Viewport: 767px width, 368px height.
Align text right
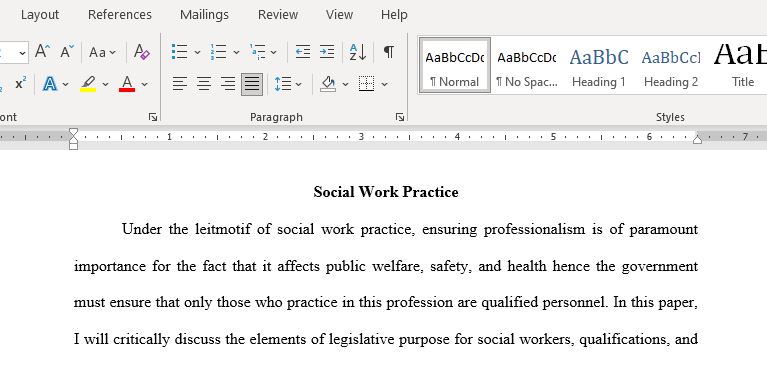(228, 84)
